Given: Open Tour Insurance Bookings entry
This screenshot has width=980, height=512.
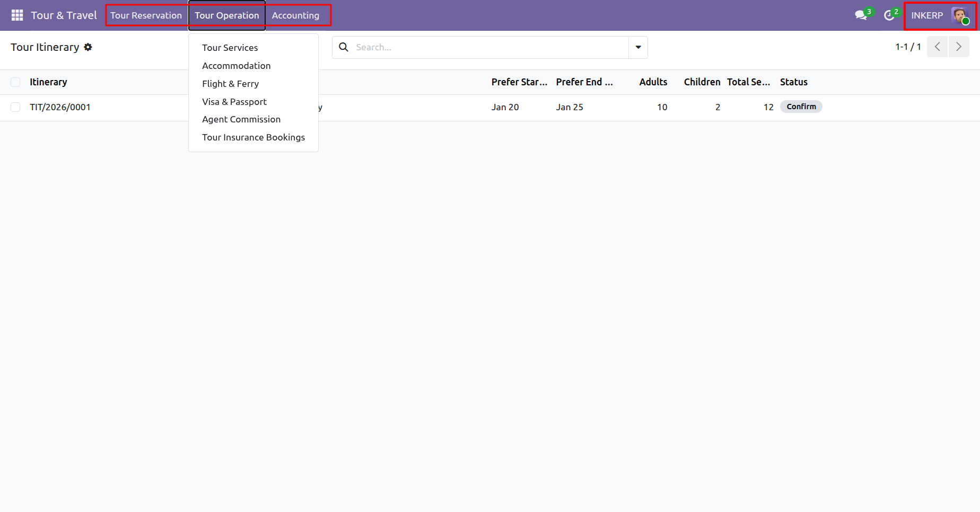Looking at the screenshot, I should (253, 137).
